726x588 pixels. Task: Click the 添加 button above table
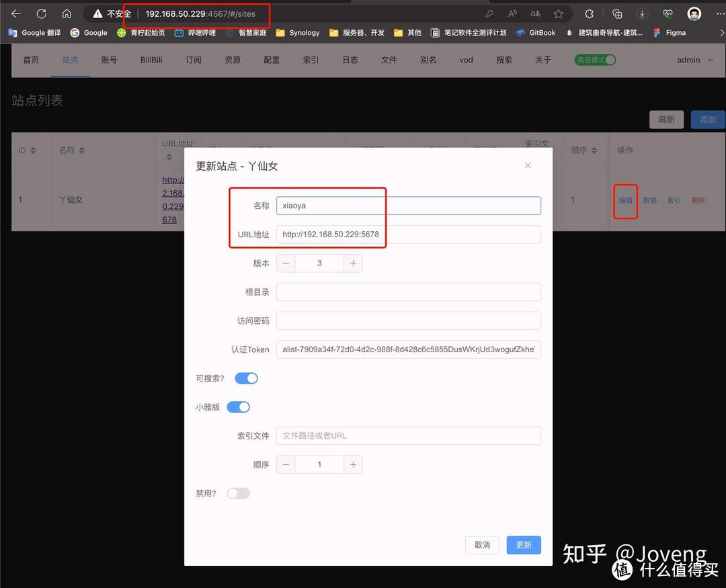pos(707,120)
